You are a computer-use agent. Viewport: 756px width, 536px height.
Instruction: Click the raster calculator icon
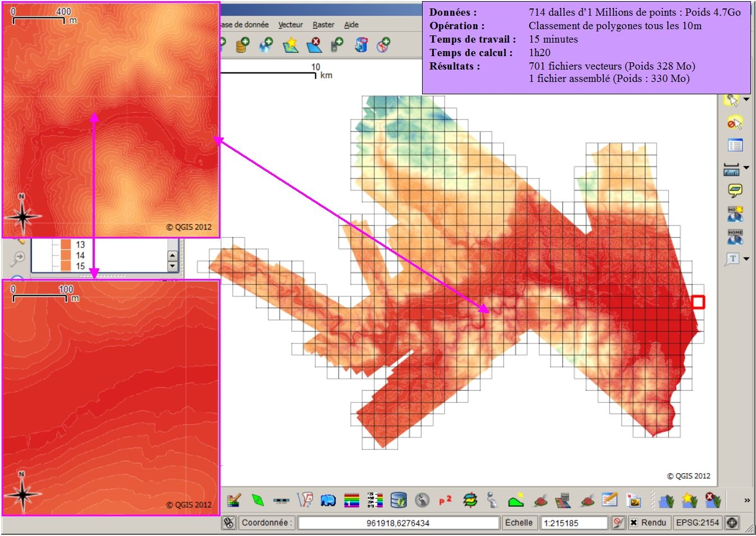[x=563, y=500]
